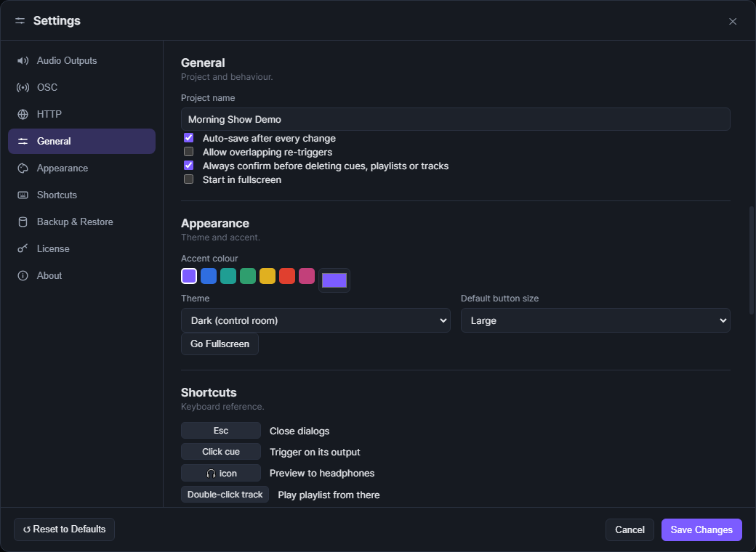Click the HTTP globe icon
This screenshot has height=552, width=756.
[x=23, y=114]
